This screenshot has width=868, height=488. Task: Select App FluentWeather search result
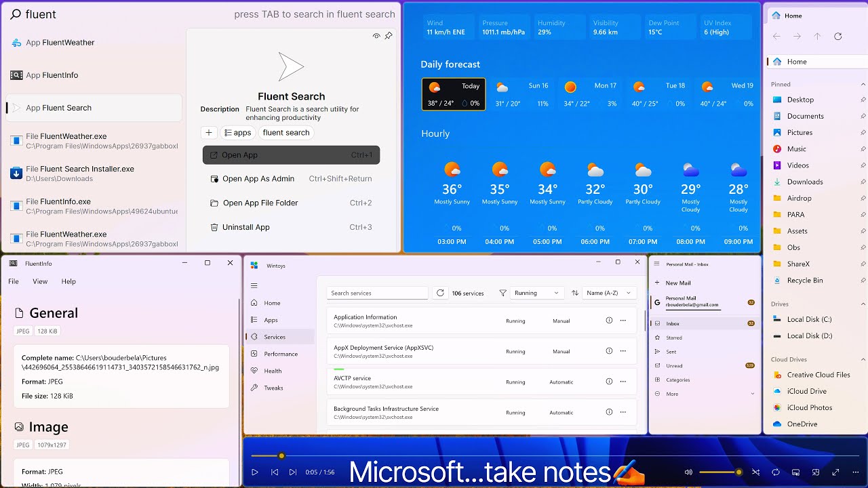(x=94, y=43)
